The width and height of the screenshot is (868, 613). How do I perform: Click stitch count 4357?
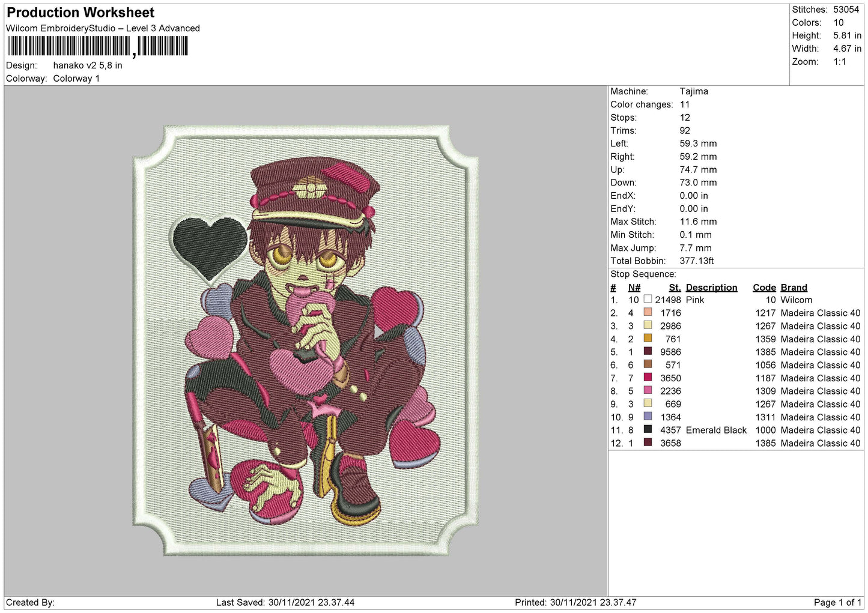pyautogui.click(x=670, y=430)
